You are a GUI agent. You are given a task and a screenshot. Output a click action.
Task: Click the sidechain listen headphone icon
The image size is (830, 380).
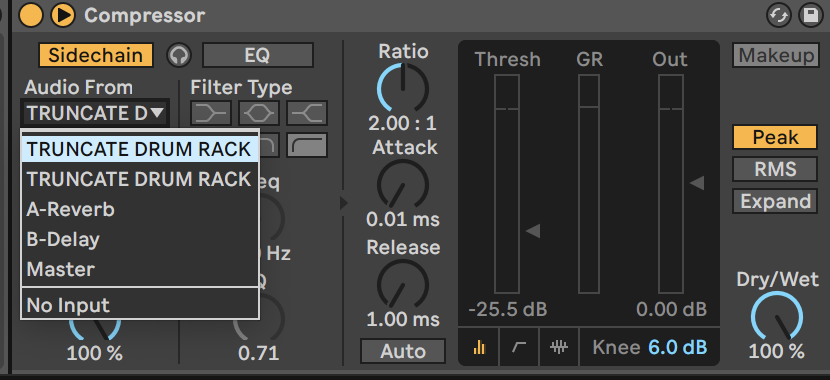click(x=179, y=55)
